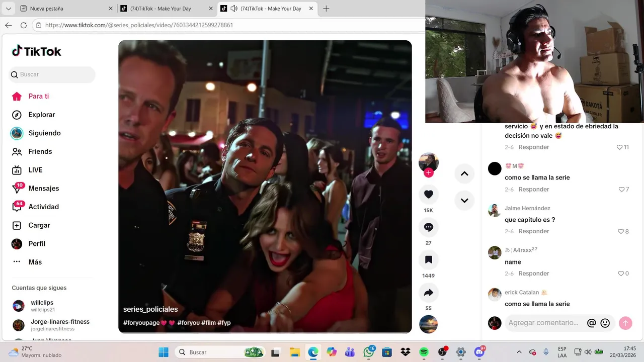Follow the creator via the red plus badge
This screenshot has width=644, height=362.
pyautogui.click(x=429, y=173)
